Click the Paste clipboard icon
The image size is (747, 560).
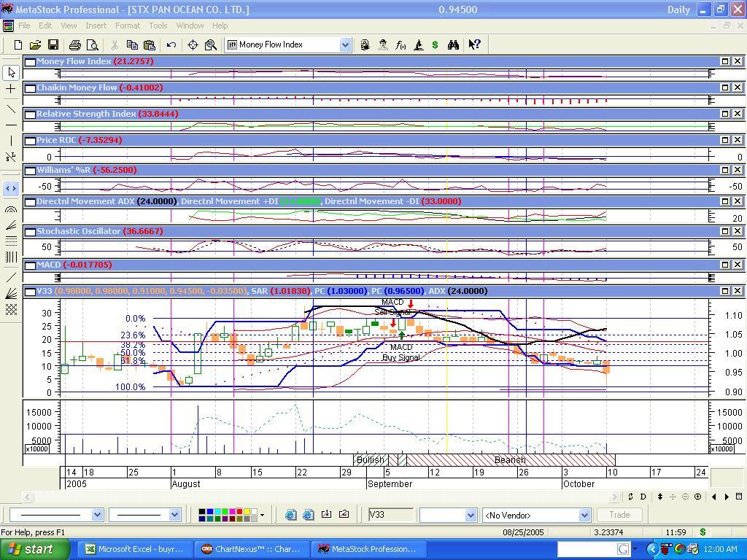click(150, 44)
